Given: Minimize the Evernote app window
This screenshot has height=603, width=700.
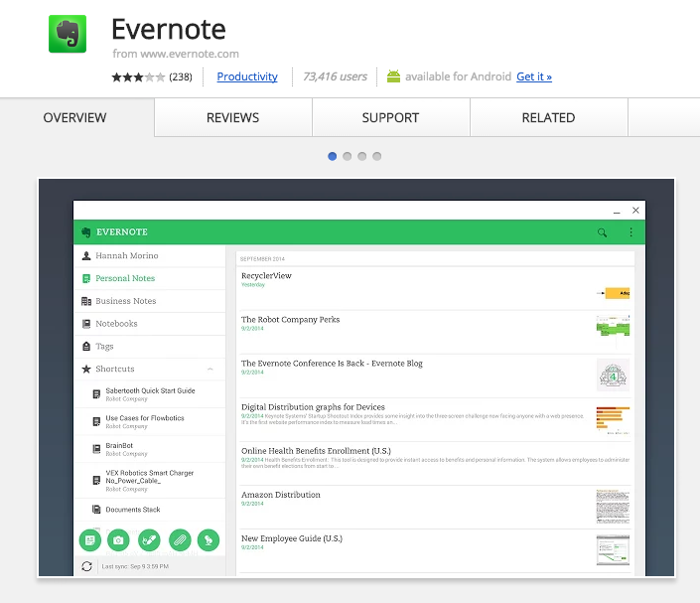Looking at the screenshot, I should pyautogui.click(x=617, y=211).
